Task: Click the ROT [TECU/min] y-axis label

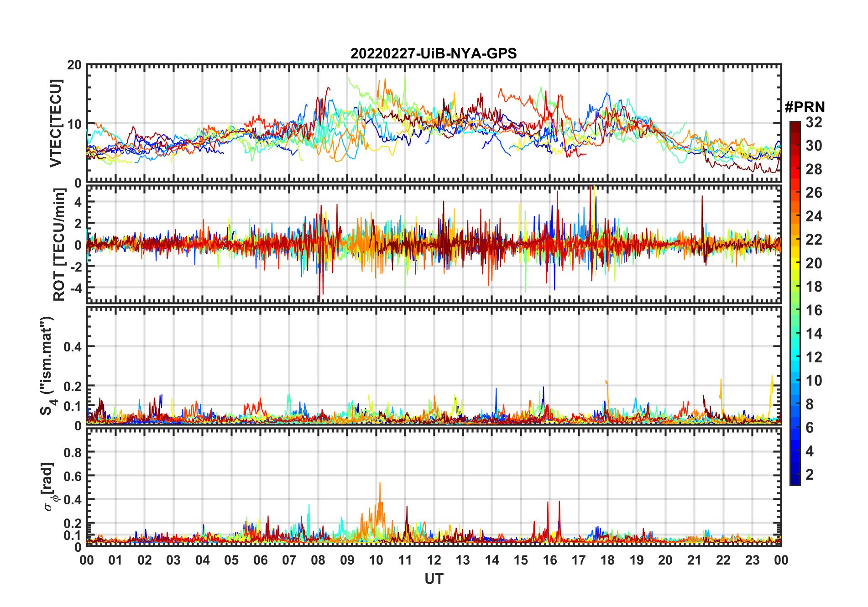Action: (59, 245)
